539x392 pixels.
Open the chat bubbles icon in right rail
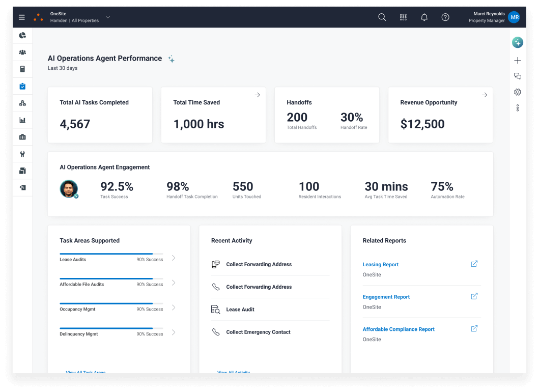click(x=518, y=76)
